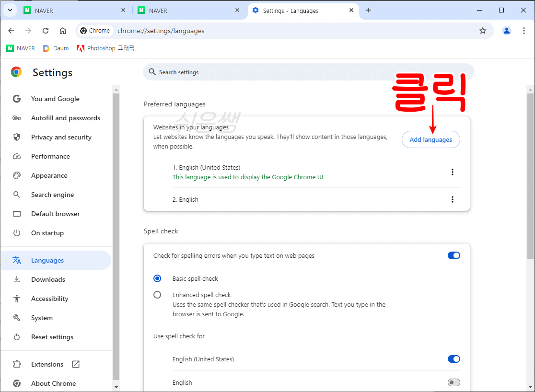
Task: Open the tab search dropdown arrow
Action: click(x=10, y=10)
